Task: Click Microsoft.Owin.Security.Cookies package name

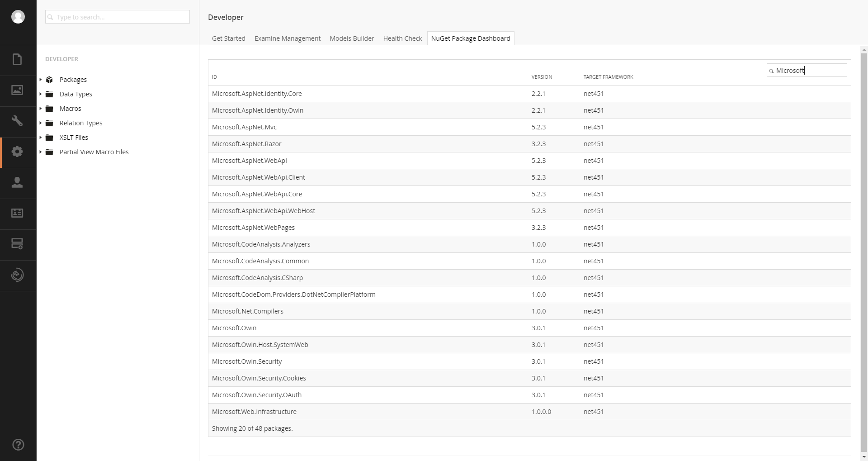Action: pos(259,378)
